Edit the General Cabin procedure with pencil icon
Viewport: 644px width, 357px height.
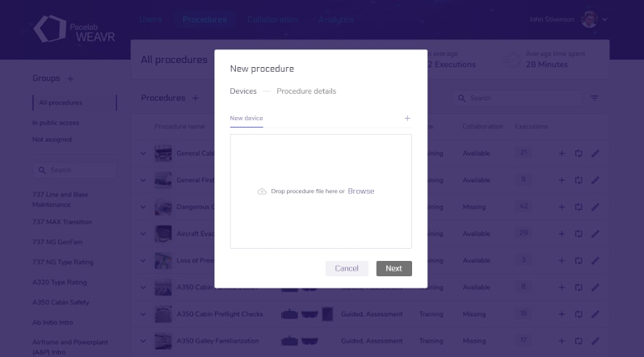[x=596, y=153]
